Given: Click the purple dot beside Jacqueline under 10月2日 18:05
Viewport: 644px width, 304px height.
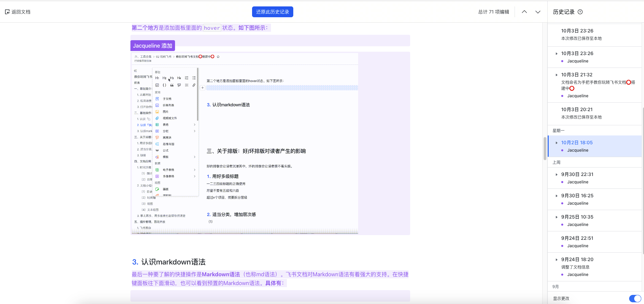Looking at the screenshot, I should pyautogui.click(x=562, y=150).
